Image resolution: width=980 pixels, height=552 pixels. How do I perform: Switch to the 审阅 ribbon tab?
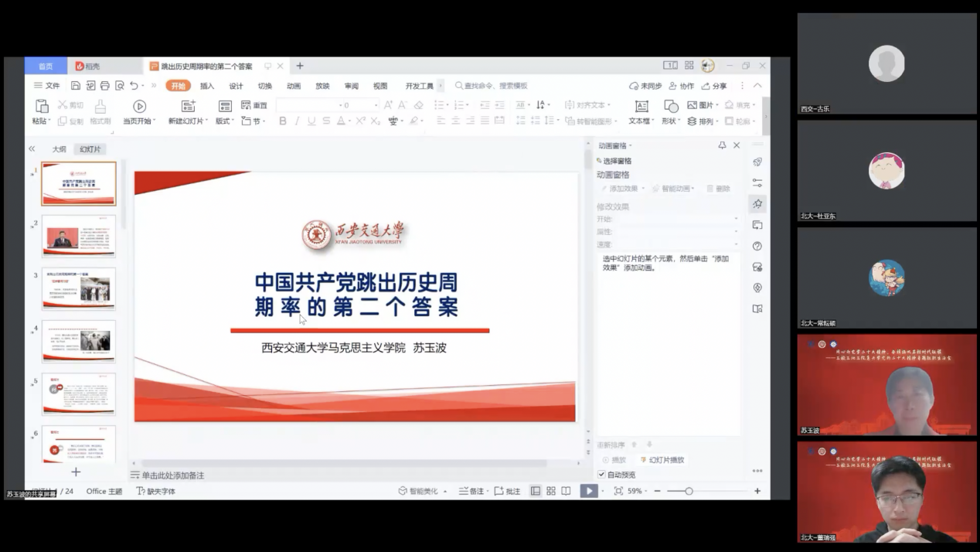pyautogui.click(x=352, y=86)
